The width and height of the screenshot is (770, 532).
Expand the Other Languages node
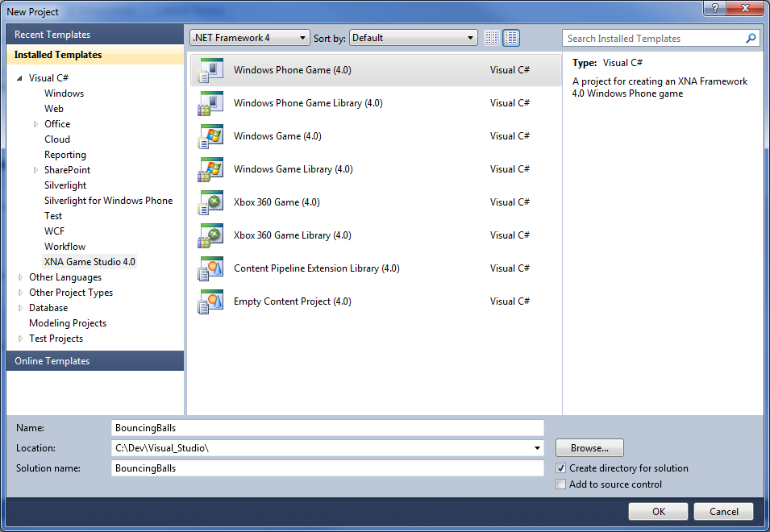pos(20,277)
